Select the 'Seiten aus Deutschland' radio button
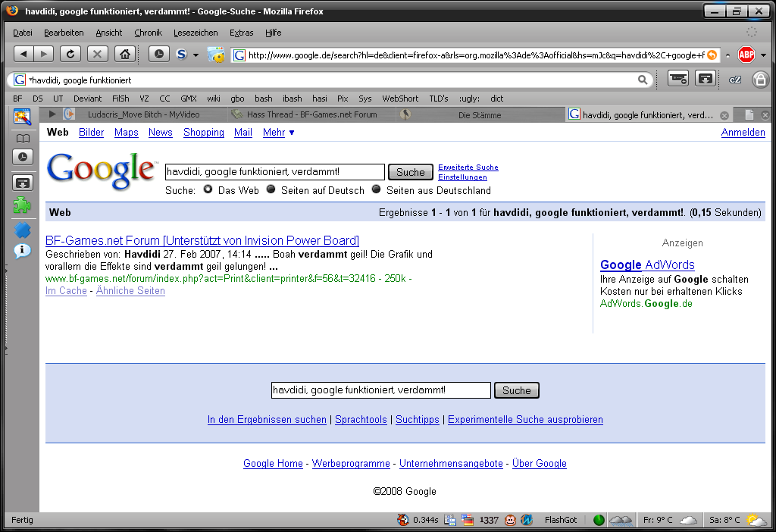Screen dimensions: 776x532 (x=376, y=189)
